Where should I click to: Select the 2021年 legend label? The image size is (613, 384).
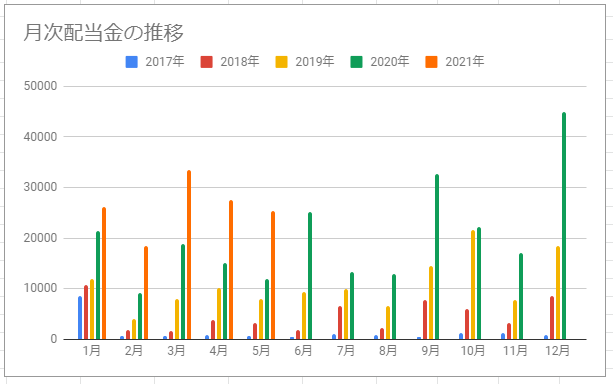tap(465, 61)
